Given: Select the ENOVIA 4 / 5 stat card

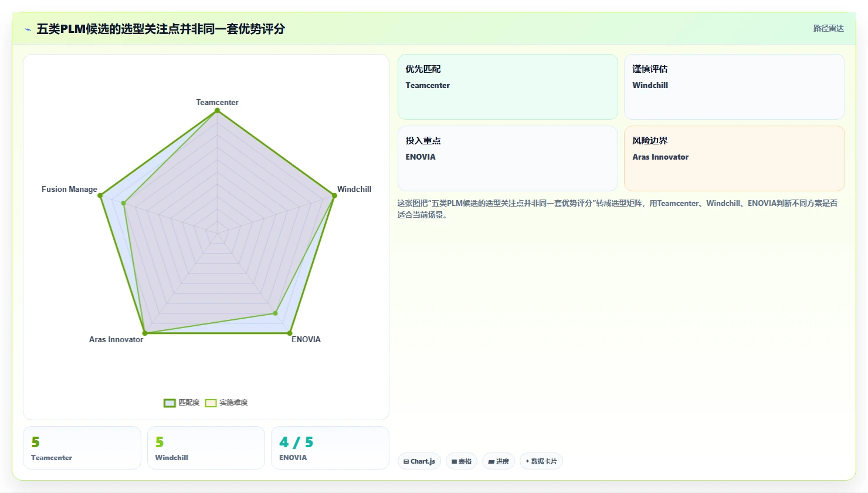Looking at the screenshot, I should 330,448.
